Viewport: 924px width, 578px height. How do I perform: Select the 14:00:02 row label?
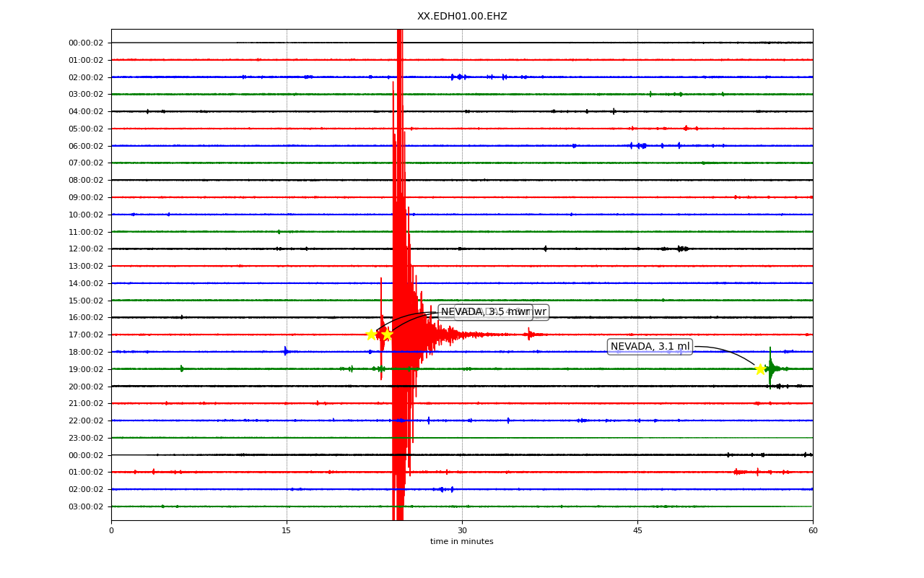point(86,283)
